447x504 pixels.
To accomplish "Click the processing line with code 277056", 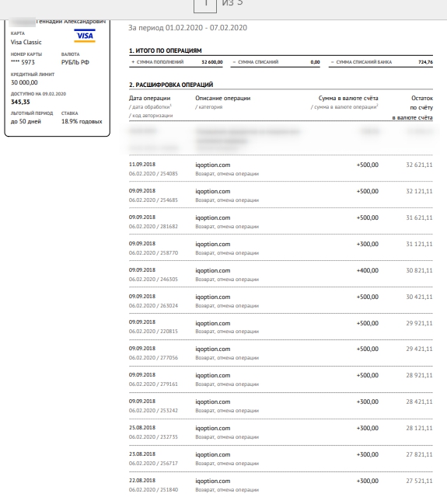I will [x=153, y=357].
